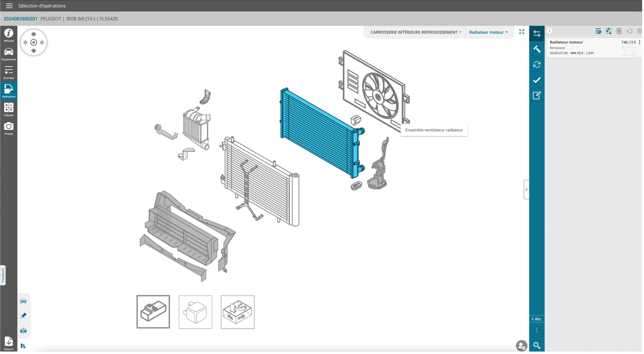Select the hammer repair operation icon
644x354 pixels.
point(537,49)
